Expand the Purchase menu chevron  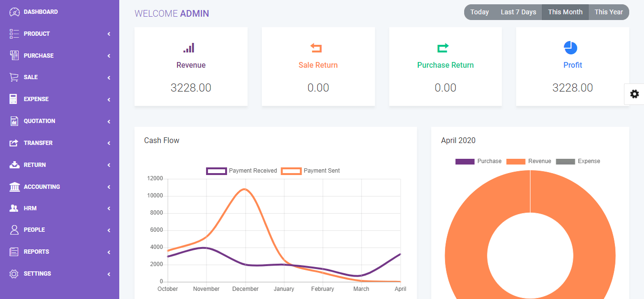109,56
